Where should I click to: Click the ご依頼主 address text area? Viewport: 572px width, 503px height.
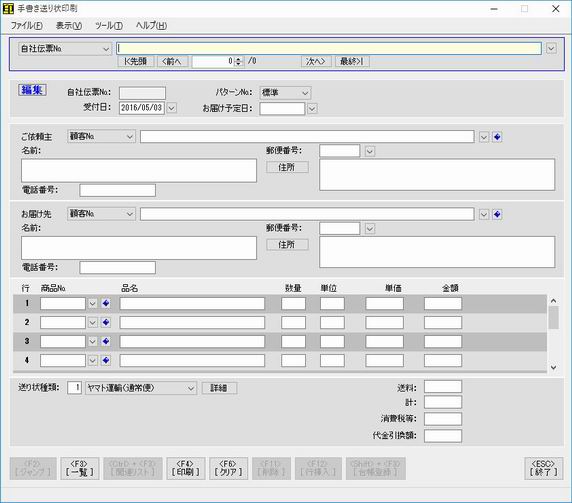pyautogui.click(x=437, y=174)
